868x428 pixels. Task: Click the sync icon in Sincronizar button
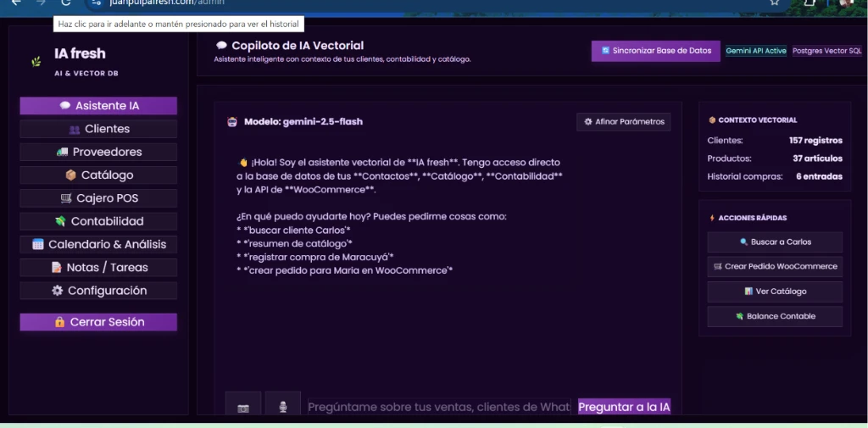point(605,50)
